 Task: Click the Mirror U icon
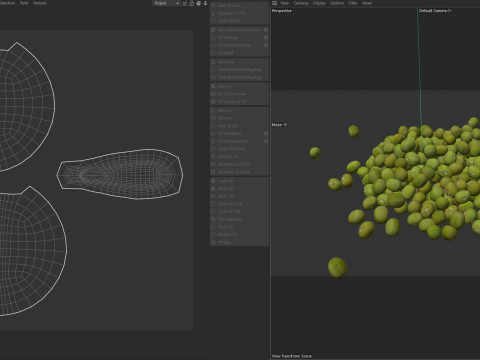213,111
